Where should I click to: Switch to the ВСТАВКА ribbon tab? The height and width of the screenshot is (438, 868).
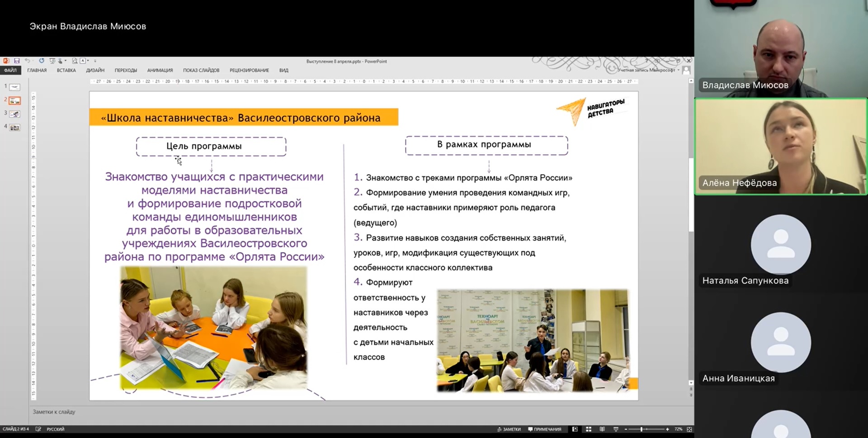66,70
